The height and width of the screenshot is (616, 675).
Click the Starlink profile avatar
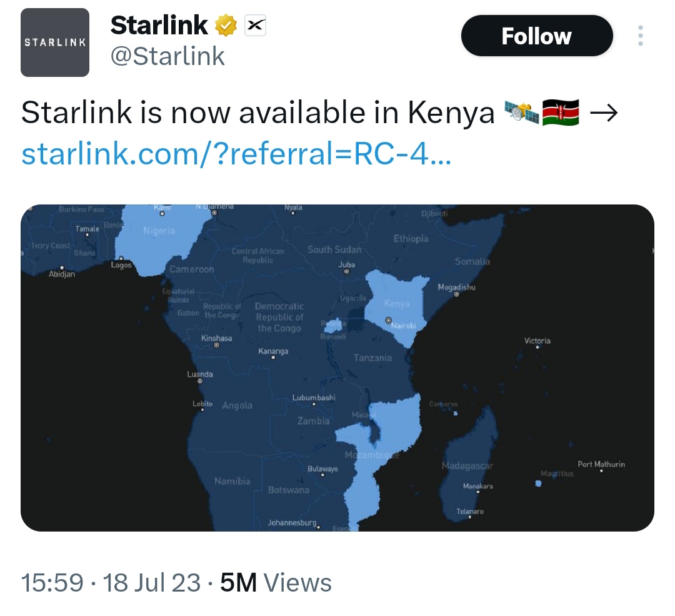tap(55, 43)
